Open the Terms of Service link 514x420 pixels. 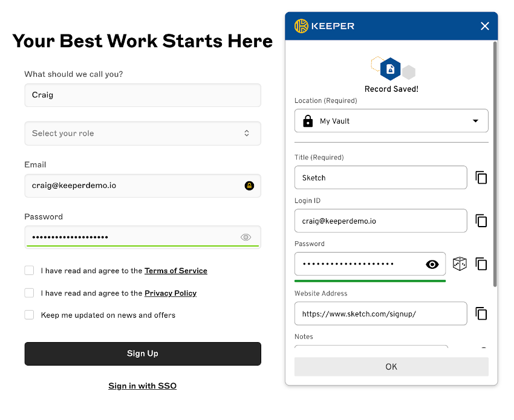point(176,271)
